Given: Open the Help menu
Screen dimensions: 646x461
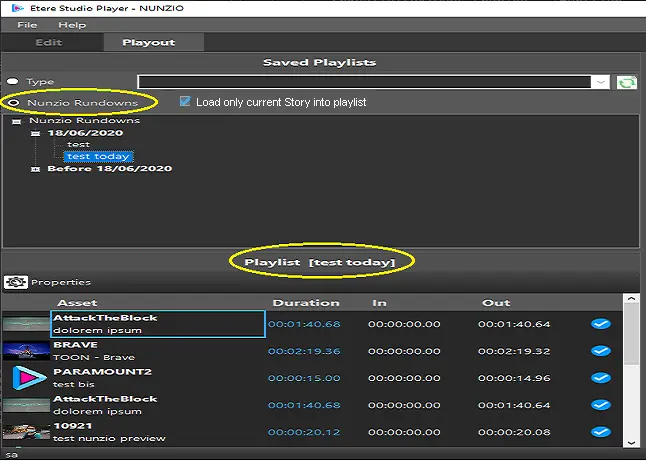Looking at the screenshot, I should point(72,24).
